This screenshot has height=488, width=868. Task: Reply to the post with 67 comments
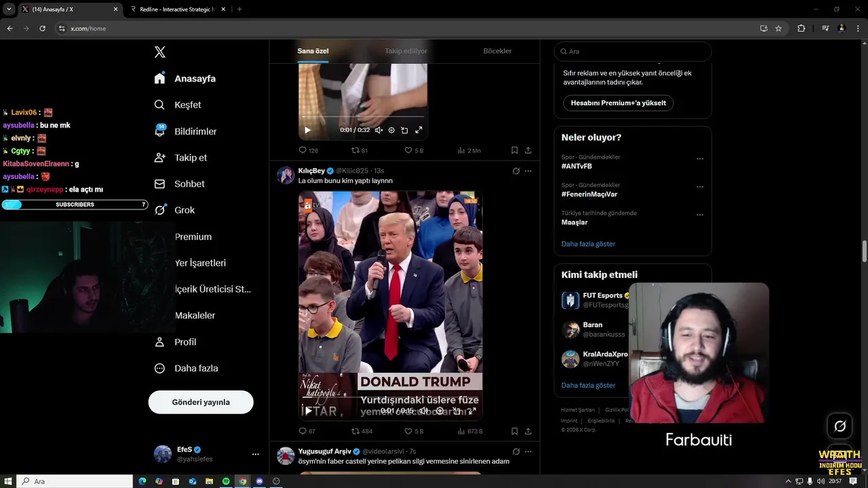tap(307, 431)
